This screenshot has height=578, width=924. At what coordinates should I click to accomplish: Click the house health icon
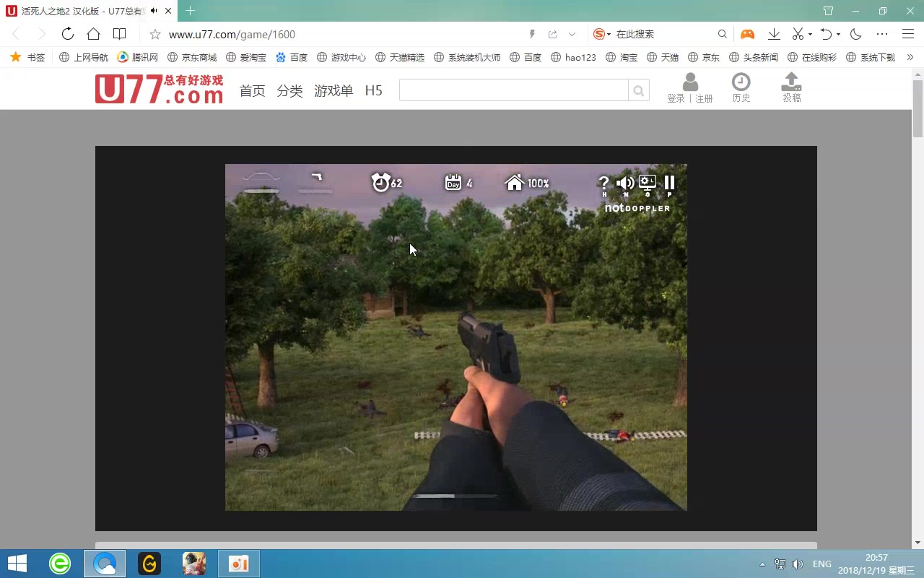pos(515,183)
